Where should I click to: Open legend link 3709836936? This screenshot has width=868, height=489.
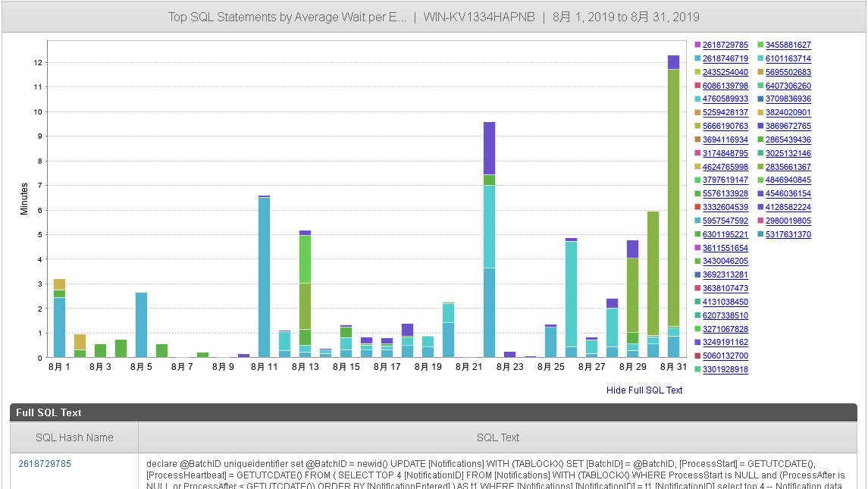788,99
